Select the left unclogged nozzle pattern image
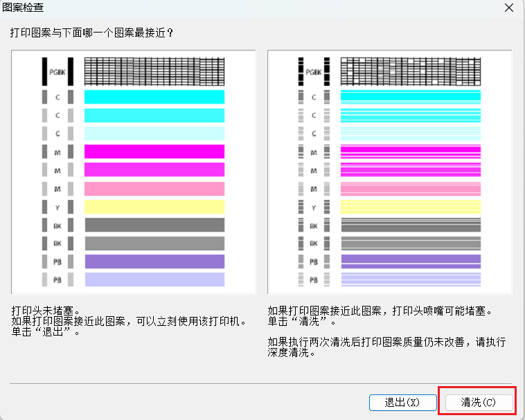This screenshot has height=420, width=525. point(133,172)
